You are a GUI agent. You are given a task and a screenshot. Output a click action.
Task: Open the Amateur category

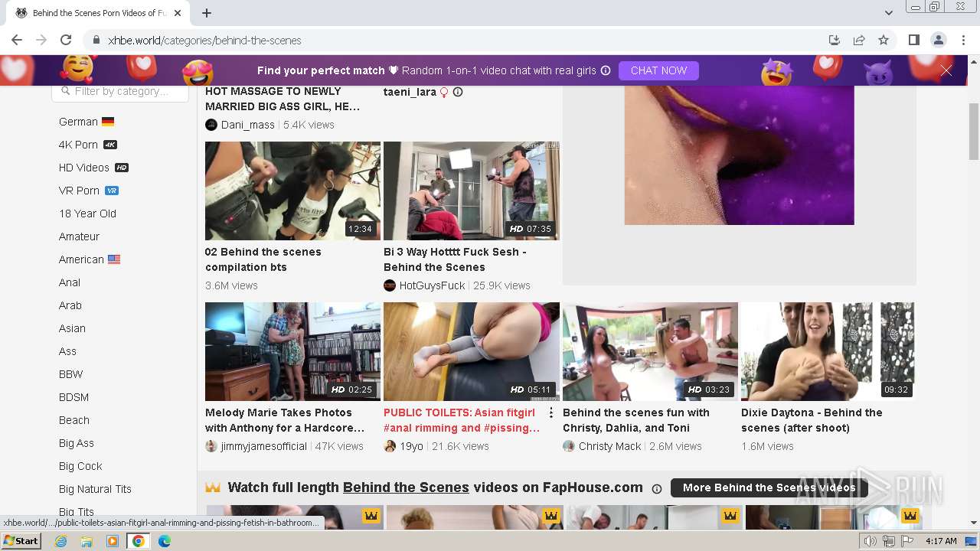pos(80,236)
